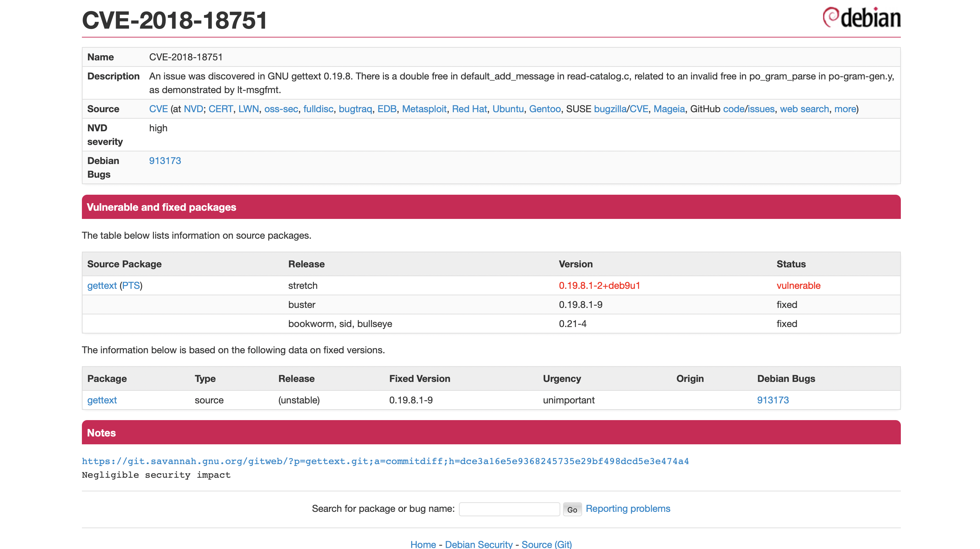This screenshot has width=980, height=549.
Task: Open the Metasploit source link
Action: point(424,109)
